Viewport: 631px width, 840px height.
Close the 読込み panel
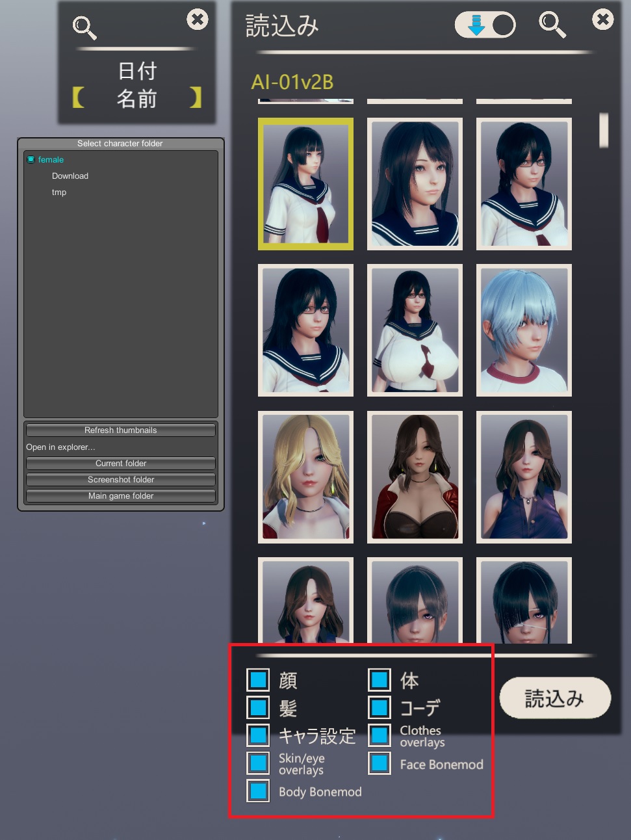coord(603,20)
